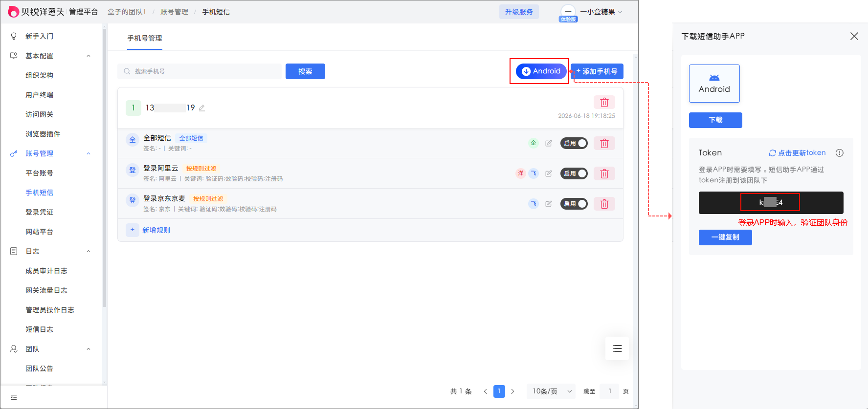Screen dimensions: 868x409
Task: Open 浏览器插件 sidebar item
Action: click(43, 134)
